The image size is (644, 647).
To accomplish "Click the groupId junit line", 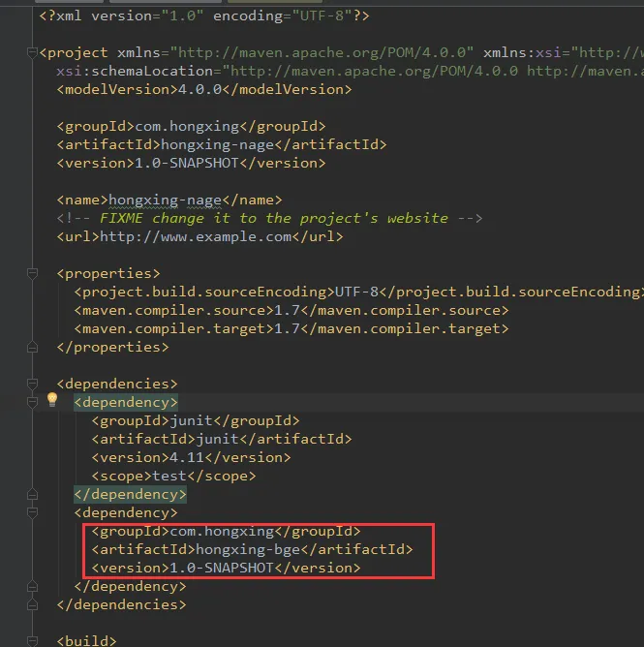I will (196, 421).
